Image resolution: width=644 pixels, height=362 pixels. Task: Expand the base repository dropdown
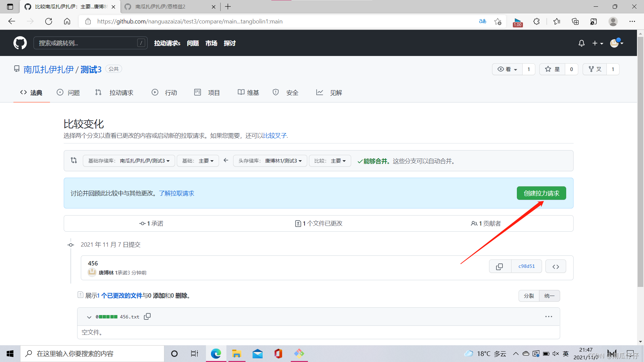tap(129, 161)
